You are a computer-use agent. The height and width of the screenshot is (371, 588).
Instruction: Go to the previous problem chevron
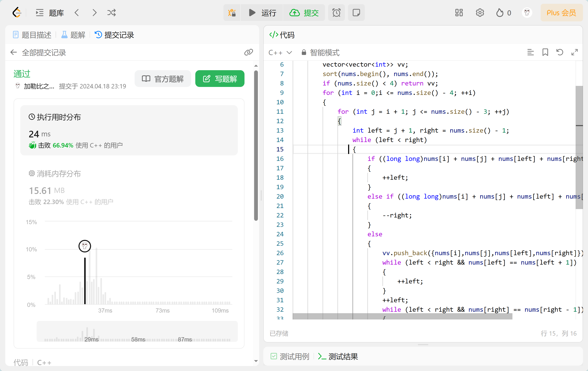click(x=77, y=13)
